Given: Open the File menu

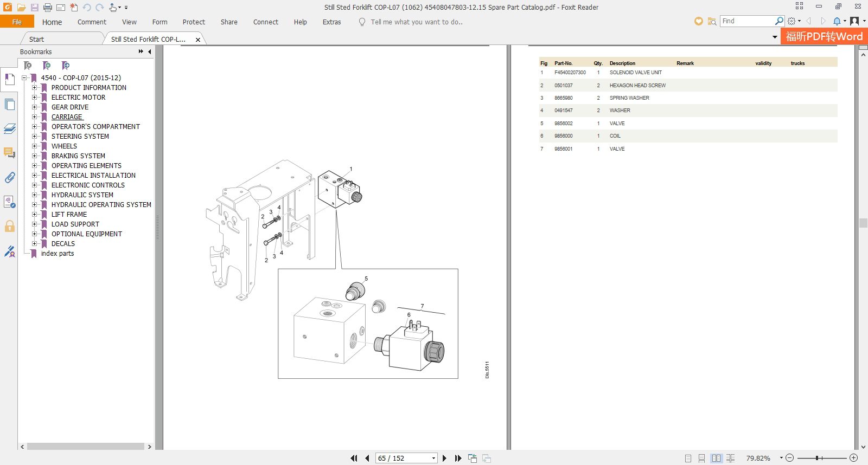Looking at the screenshot, I should [x=17, y=22].
